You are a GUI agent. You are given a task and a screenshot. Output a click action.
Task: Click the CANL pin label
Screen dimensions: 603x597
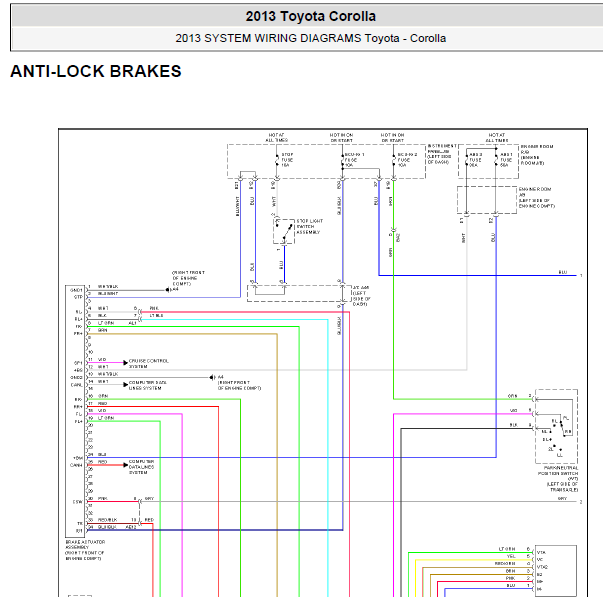pyautogui.click(x=77, y=385)
